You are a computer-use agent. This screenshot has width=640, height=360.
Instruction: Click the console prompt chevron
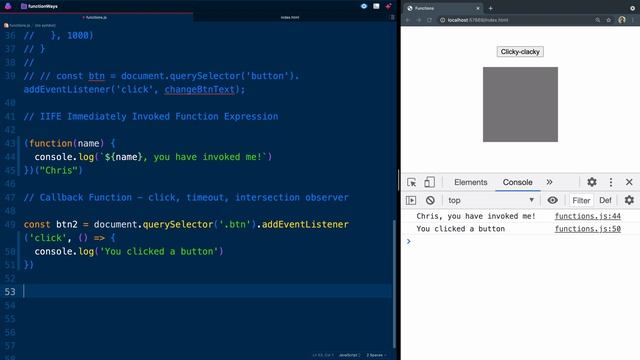pos(409,242)
